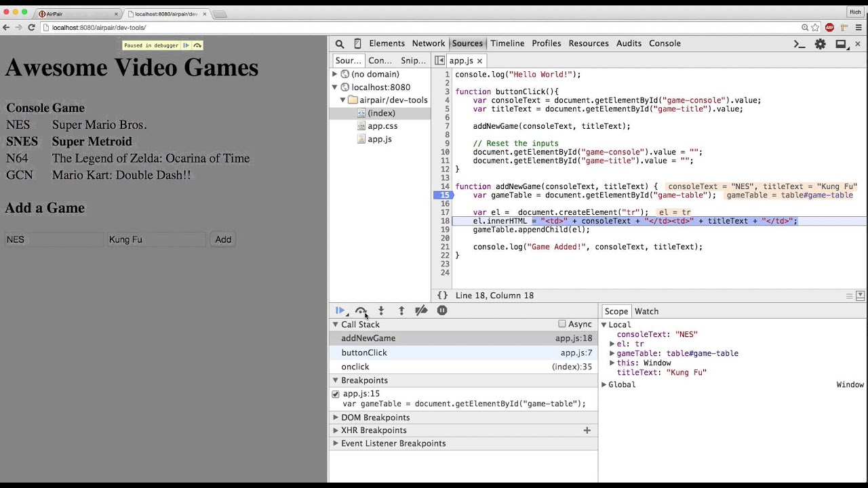Screen dimensions: 868x488
Task: Close the app.js editor tab
Action: [x=479, y=61]
